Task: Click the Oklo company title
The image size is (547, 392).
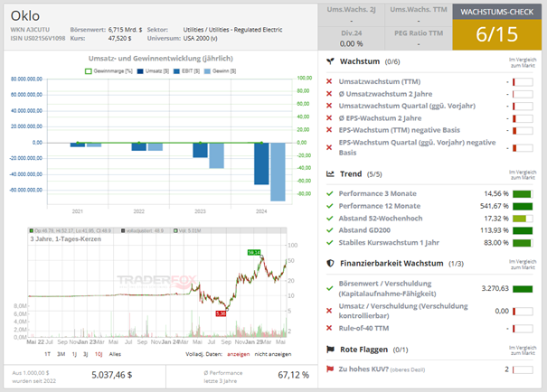Action: 25,15
